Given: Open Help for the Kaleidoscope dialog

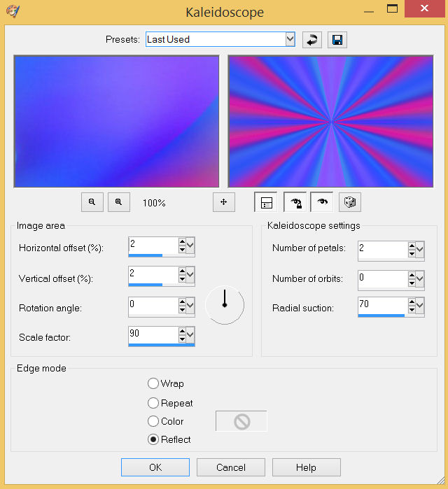Looking at the screenshot, I should click(x=306, y=467).
